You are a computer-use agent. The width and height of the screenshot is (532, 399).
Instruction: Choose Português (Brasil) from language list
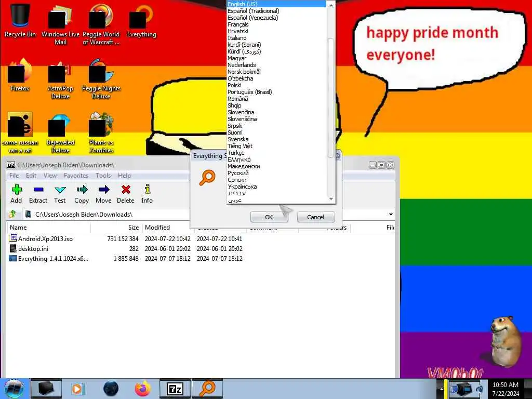click(x=276, y=92)
